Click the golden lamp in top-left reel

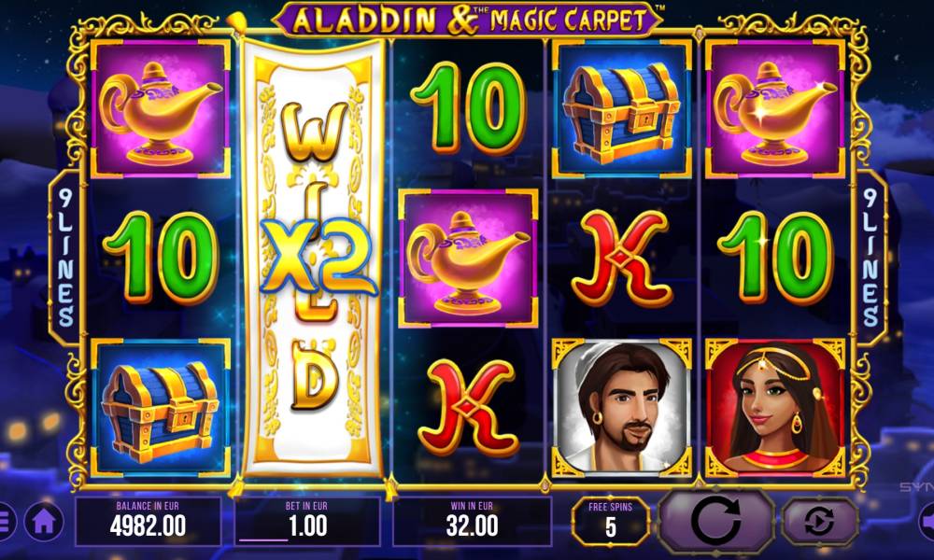pos(161,109)
